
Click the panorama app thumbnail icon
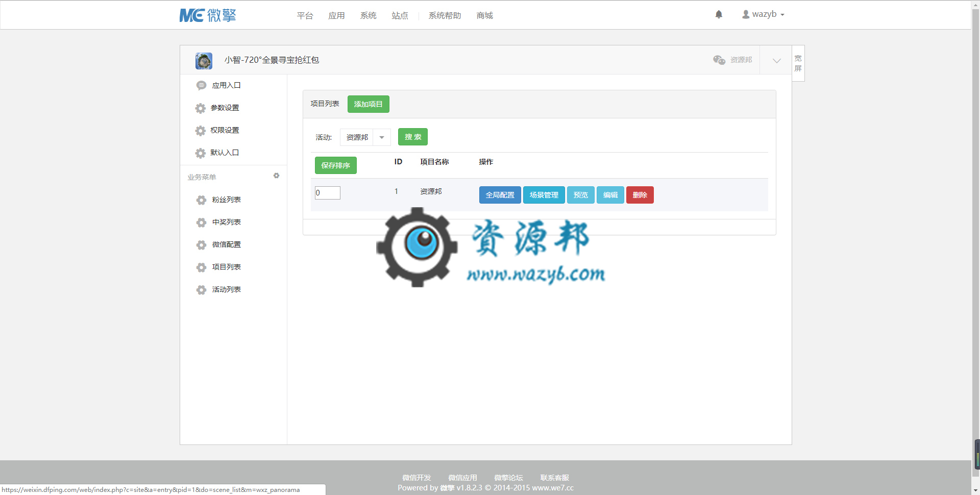(204, 61)
